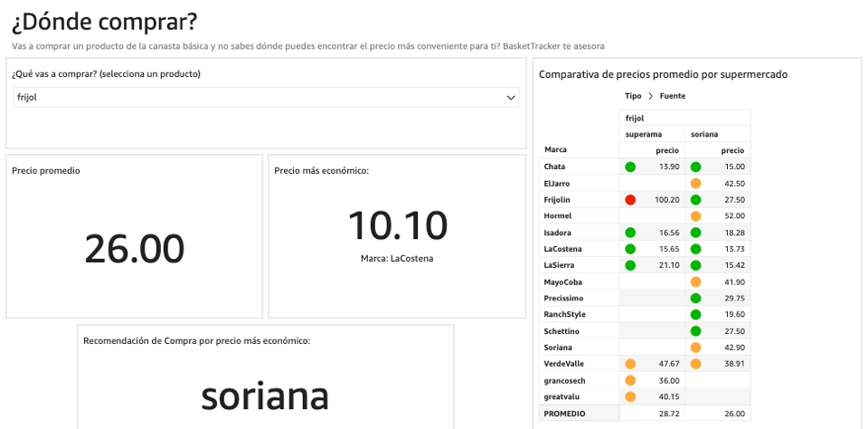868x429 pixels.
Task: Click the green dot for LaCostena soriana
Action: pyautogui.click(x=696, y=249)
